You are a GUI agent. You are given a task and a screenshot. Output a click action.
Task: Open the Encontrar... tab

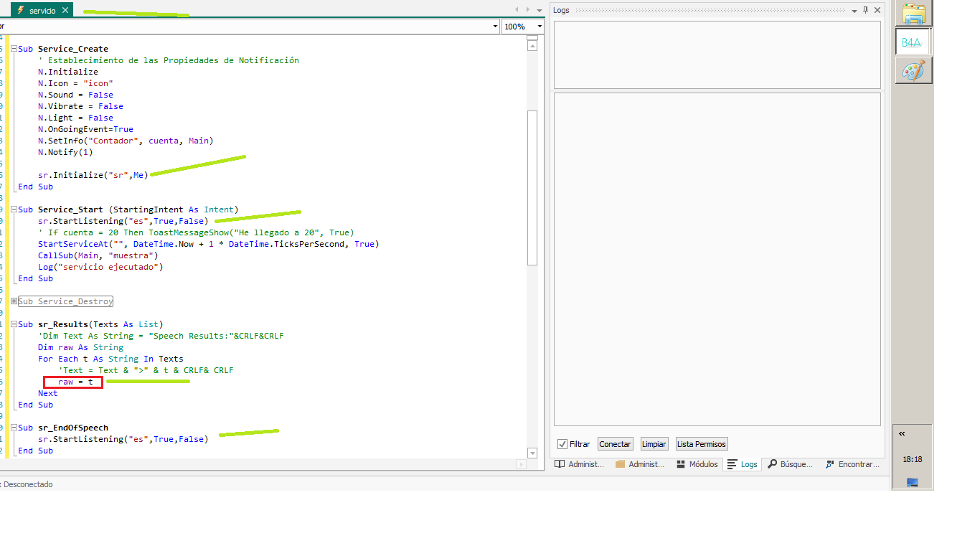tap(852, 464)
